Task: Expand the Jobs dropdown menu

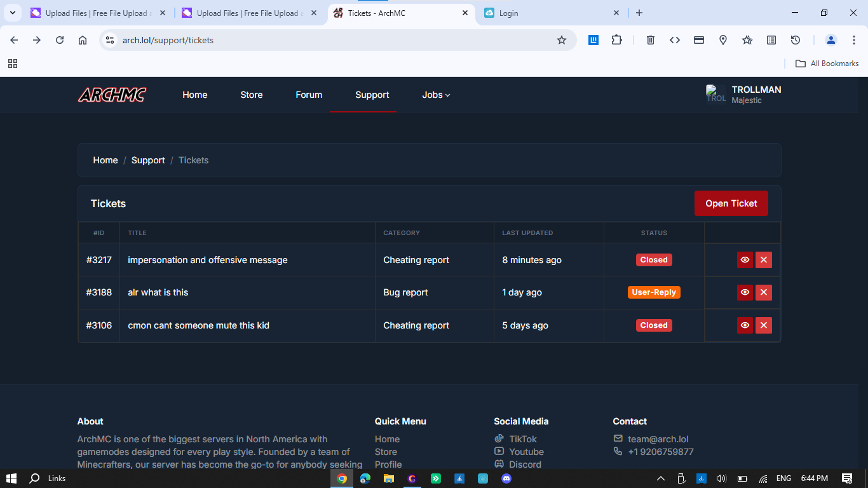Action: 436,95
